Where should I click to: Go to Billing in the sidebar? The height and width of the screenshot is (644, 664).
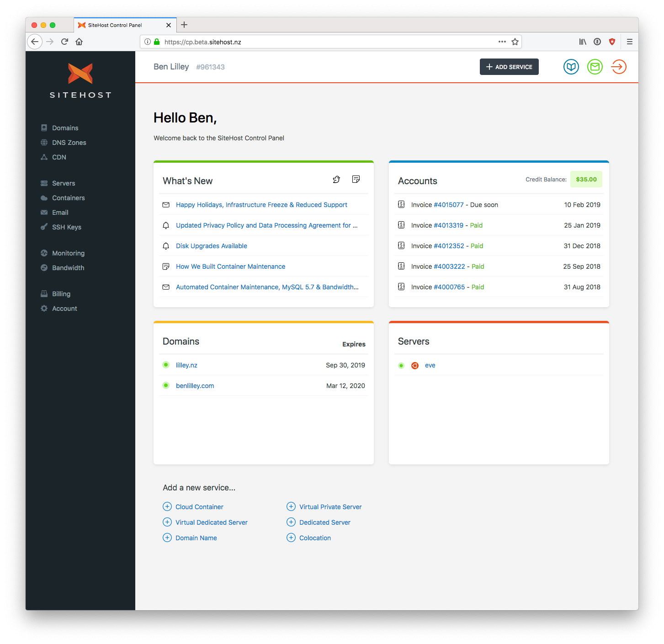(x=61, y=294)
